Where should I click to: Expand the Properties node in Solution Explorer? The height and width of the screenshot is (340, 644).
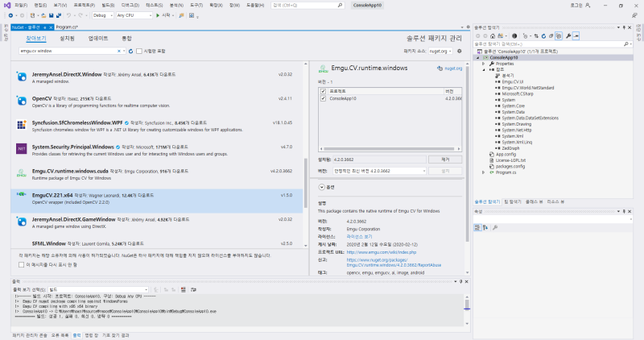point(484,64)
